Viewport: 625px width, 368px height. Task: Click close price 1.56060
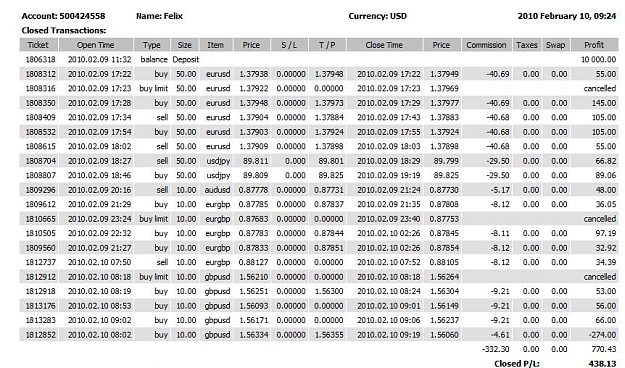pos(444,335)
